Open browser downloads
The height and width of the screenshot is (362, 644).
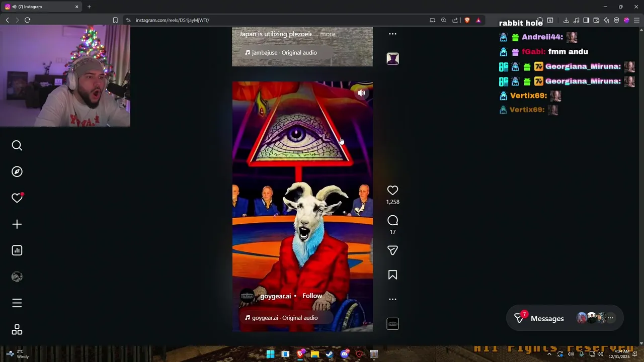(566, 20)
